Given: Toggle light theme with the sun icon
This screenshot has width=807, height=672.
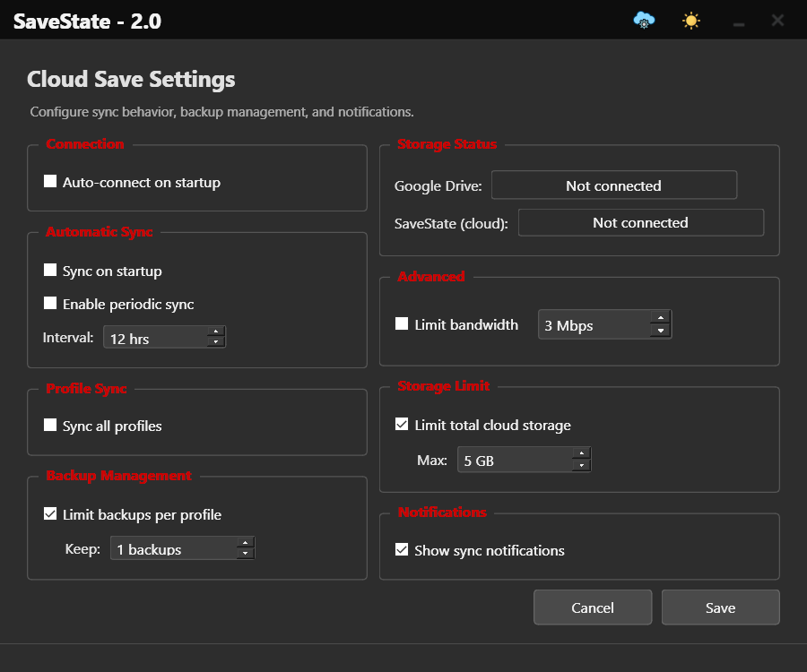Looking at the screenshot, I should click(690, 22).
